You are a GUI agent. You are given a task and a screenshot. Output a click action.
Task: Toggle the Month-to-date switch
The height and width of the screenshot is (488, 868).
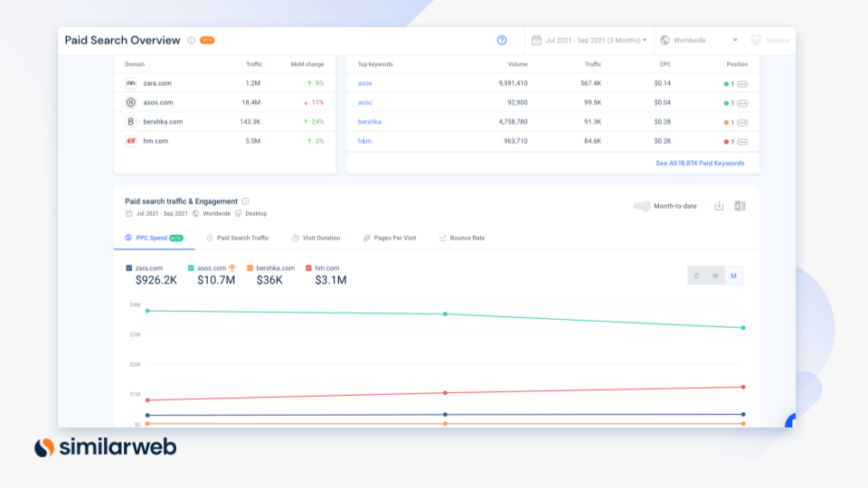tap(642, 206)
